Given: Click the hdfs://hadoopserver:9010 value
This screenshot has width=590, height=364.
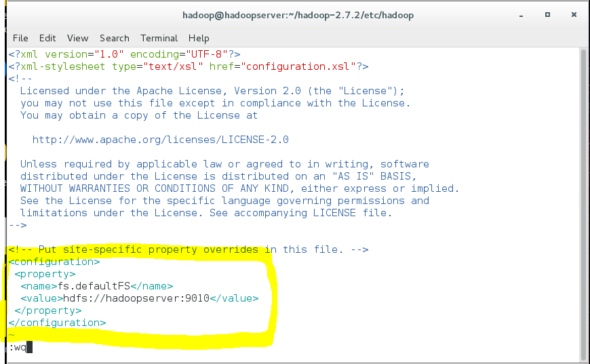Looking at the screenshot, I should pos(136,298).
